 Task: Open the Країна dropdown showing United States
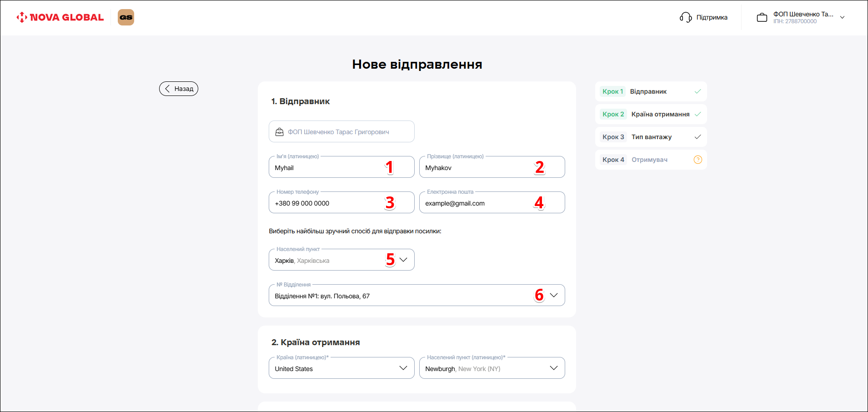tap(403, 368)
